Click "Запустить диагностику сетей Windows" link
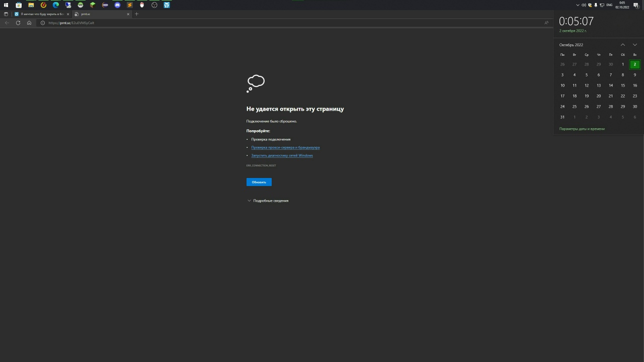 (282, 155)
